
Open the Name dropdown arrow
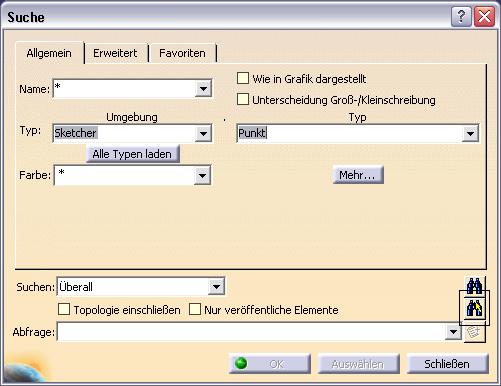(203, 89)
